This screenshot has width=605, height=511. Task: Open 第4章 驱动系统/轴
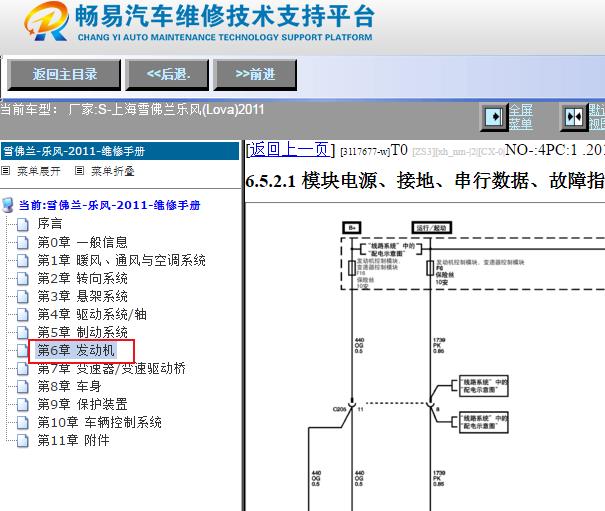pyautogui.click(x=92, y=314)
